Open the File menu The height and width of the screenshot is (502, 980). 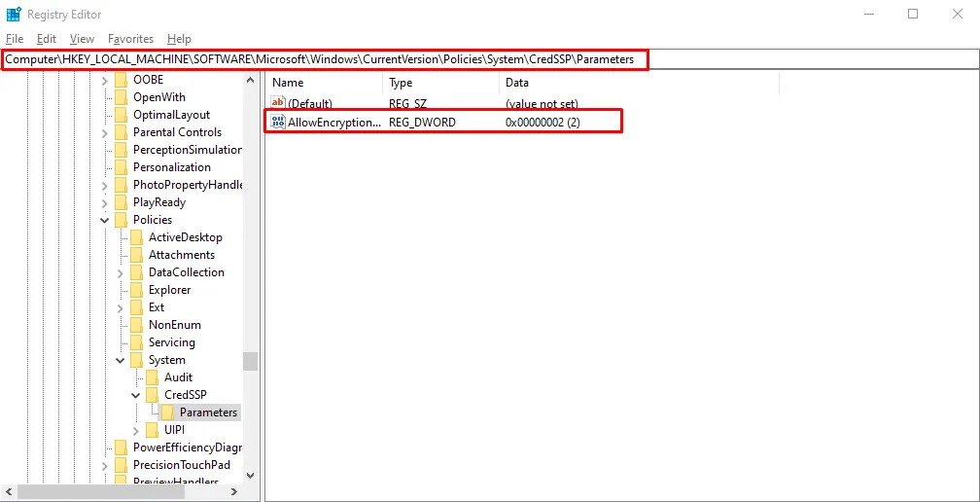coord(15,39)
